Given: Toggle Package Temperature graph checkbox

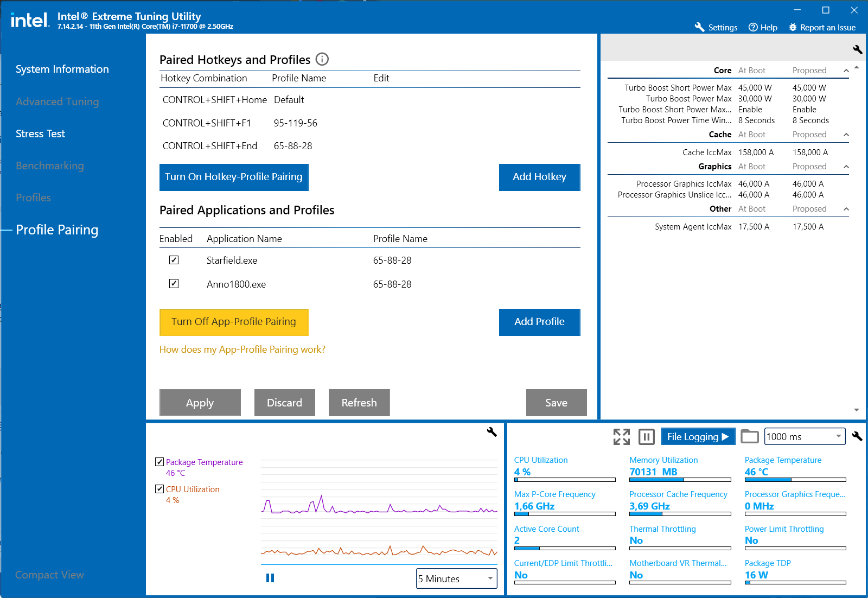Looking at the screenshot, I should (159, 462).
